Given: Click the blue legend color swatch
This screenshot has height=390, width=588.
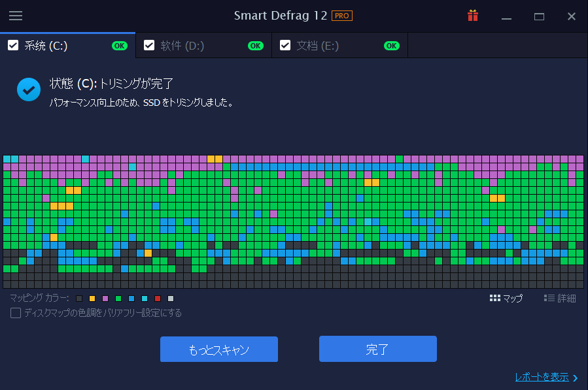Looking at the screenshot, I should [x=131, y=299].
